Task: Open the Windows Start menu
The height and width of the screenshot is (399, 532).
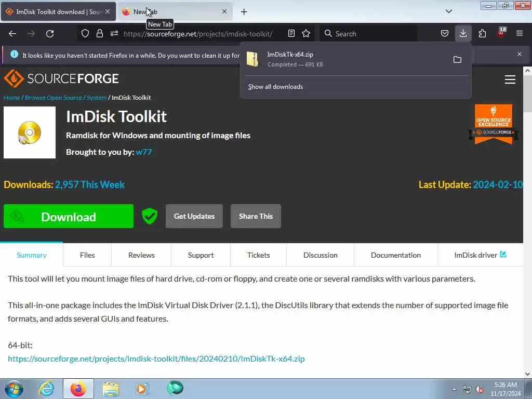Action: pyautogui.click(x=14, y=389)
